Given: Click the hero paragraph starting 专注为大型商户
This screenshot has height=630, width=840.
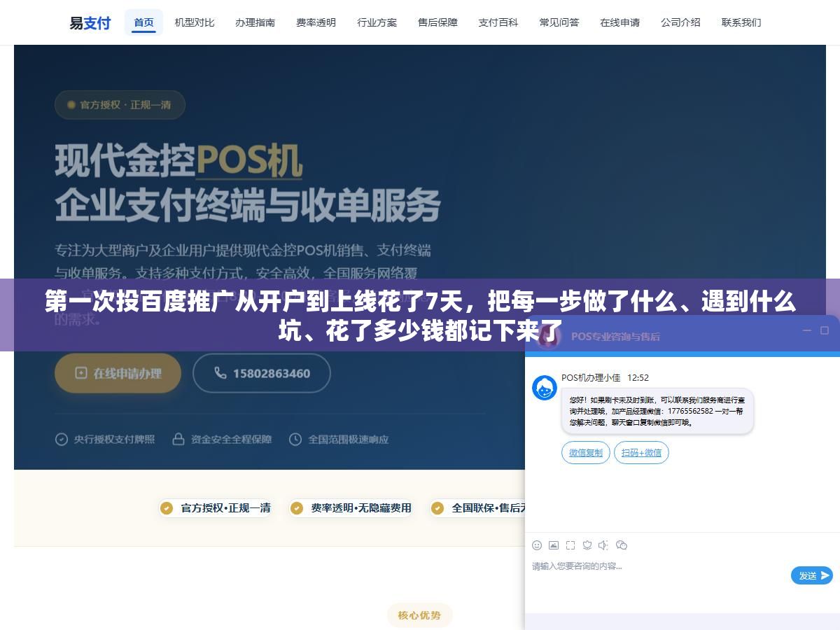Looking at the screenshot, I should [243, 283].
